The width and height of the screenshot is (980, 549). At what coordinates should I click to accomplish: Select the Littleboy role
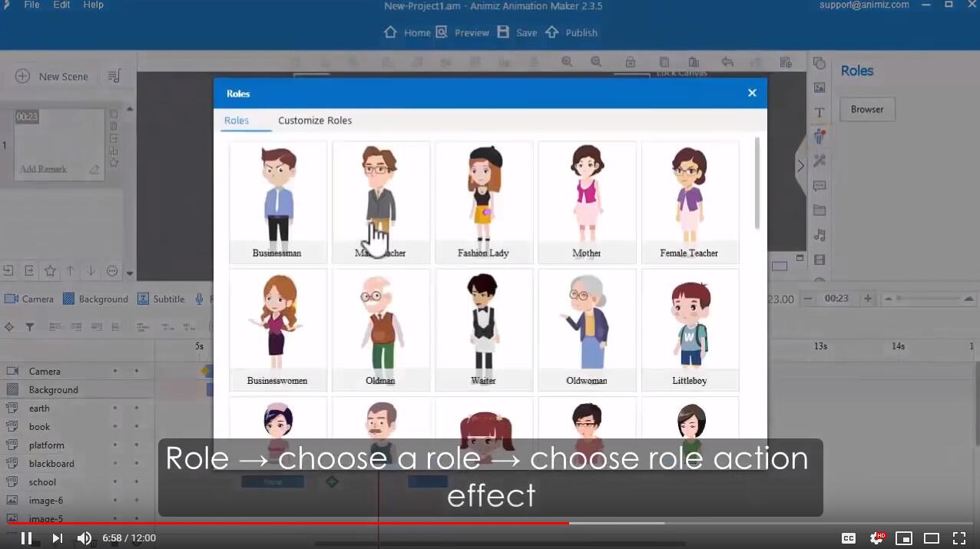(689, 329)
